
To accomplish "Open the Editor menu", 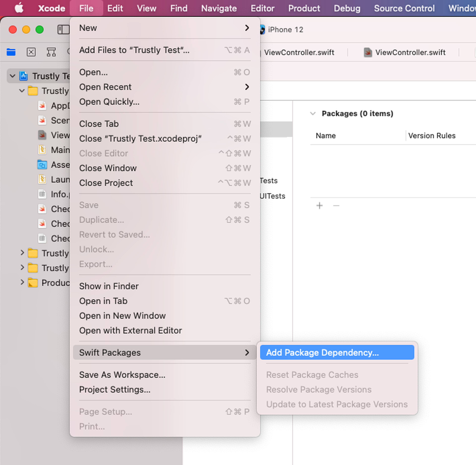I will tap(263, 8).
